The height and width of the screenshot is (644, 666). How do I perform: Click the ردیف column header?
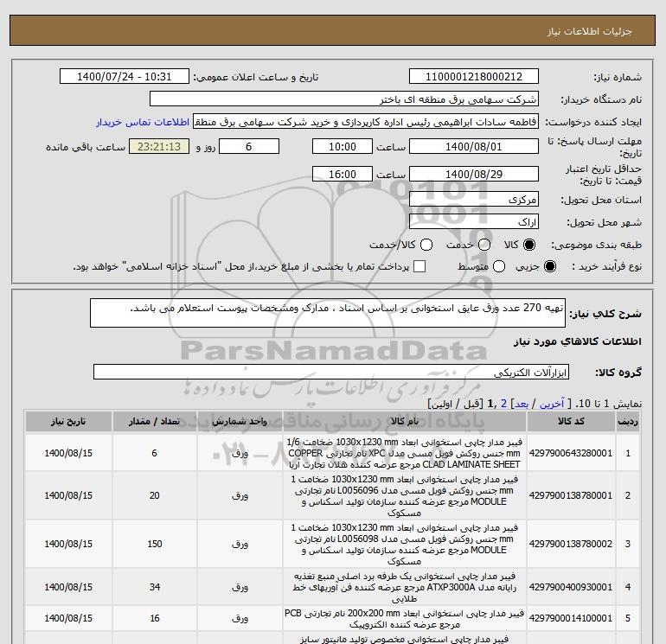(628, 422)
